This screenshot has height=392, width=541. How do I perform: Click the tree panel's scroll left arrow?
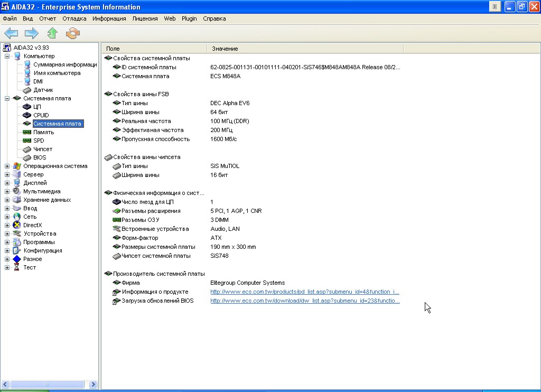click(x=5, y=385)
